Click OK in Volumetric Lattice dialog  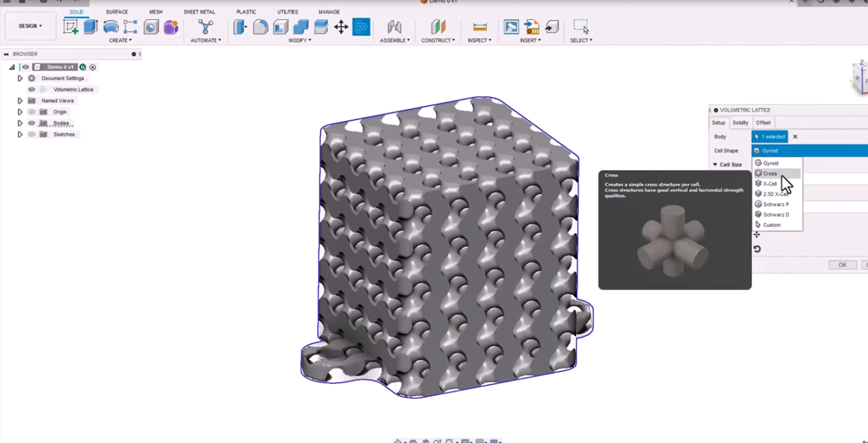(843, 265)
